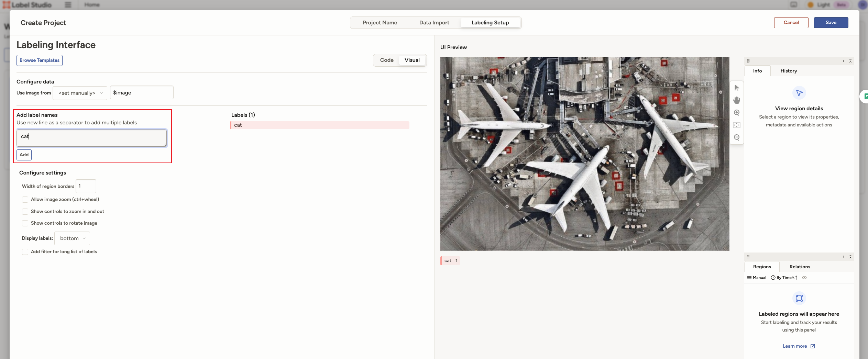Select the arrow pointer tool
Screen dimensions: 868x359
(x=737, y=88)
